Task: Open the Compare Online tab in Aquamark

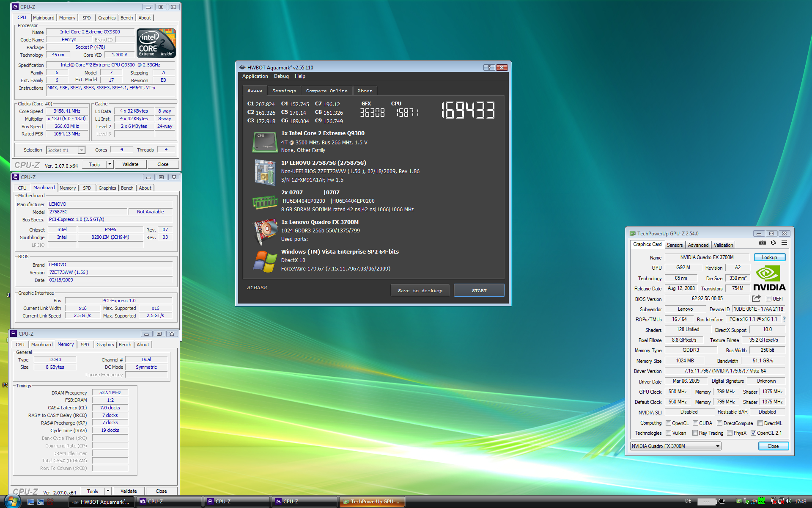Action: pos(326,91)
